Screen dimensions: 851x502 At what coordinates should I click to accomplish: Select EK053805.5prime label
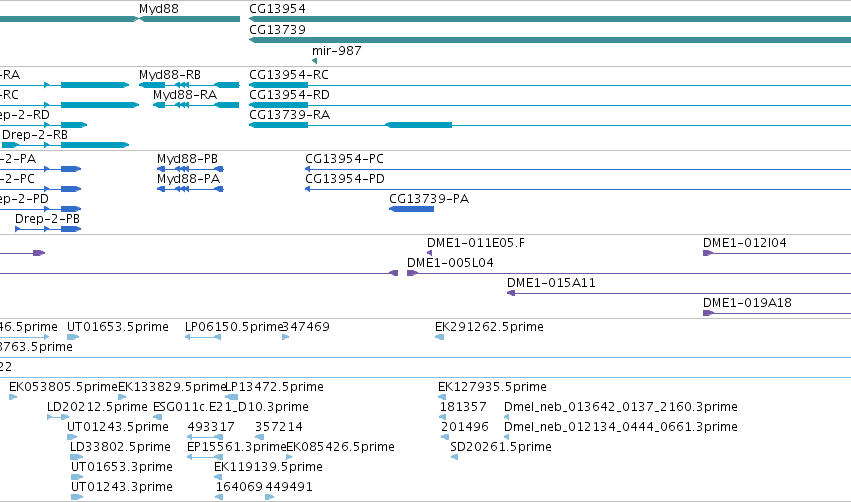click(63, 387)
